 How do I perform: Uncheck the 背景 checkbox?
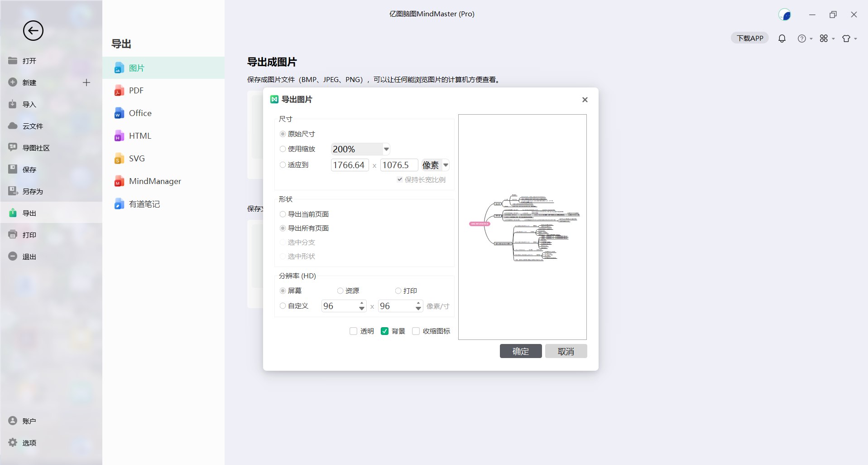tap(385, 331)
